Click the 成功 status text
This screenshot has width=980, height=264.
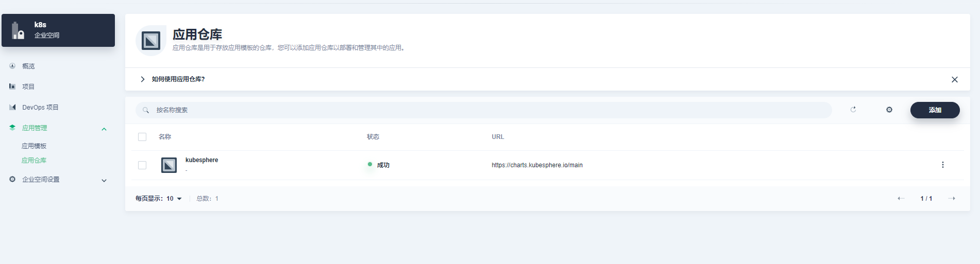pyautogui.click(x=383, y=165)
